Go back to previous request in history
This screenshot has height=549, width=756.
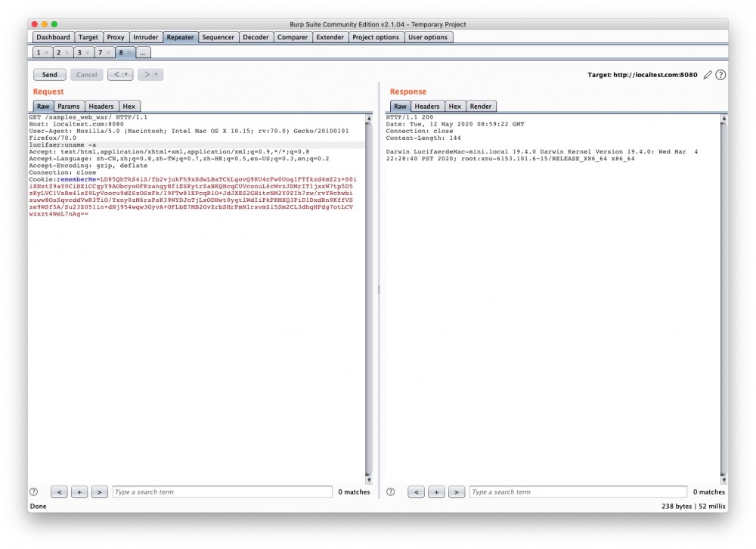point(116,75)
